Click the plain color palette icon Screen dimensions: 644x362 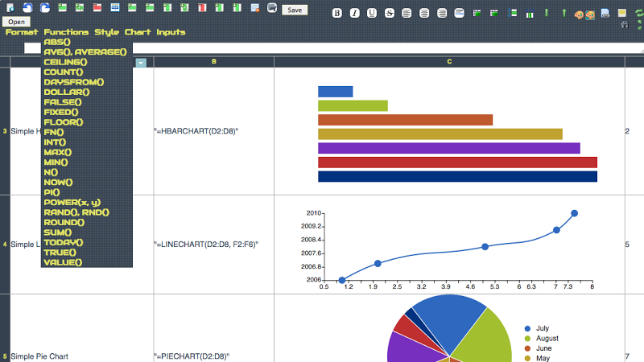tap(579, 15)
